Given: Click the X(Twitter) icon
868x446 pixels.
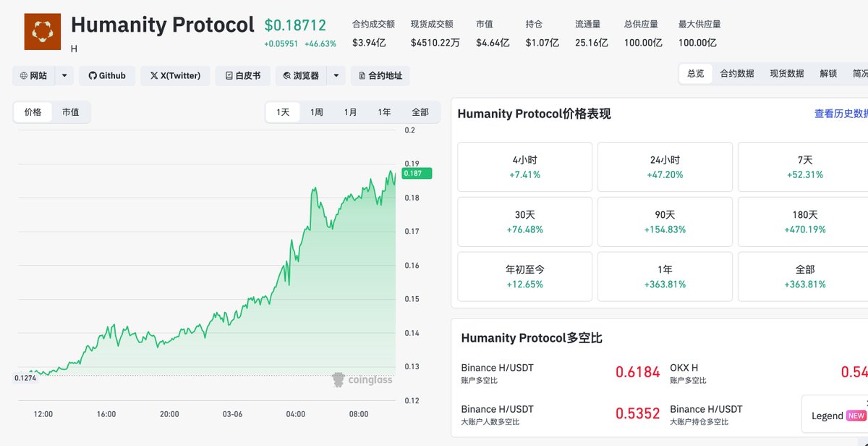Looking at the screenshot, I should click(x=153, y=75).
